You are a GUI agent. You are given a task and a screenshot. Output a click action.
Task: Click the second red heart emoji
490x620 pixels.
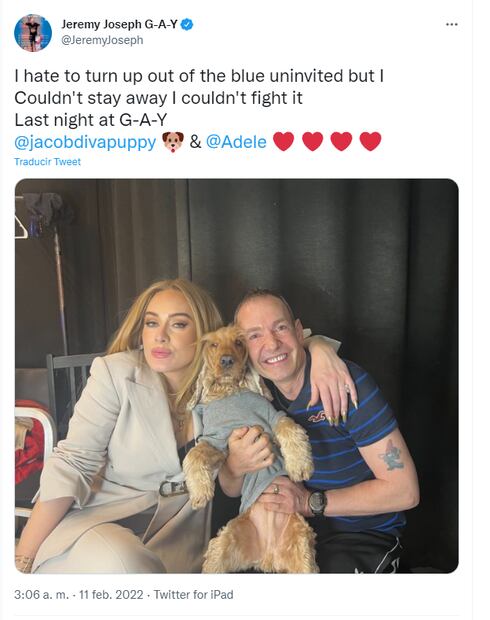point(312,142)
